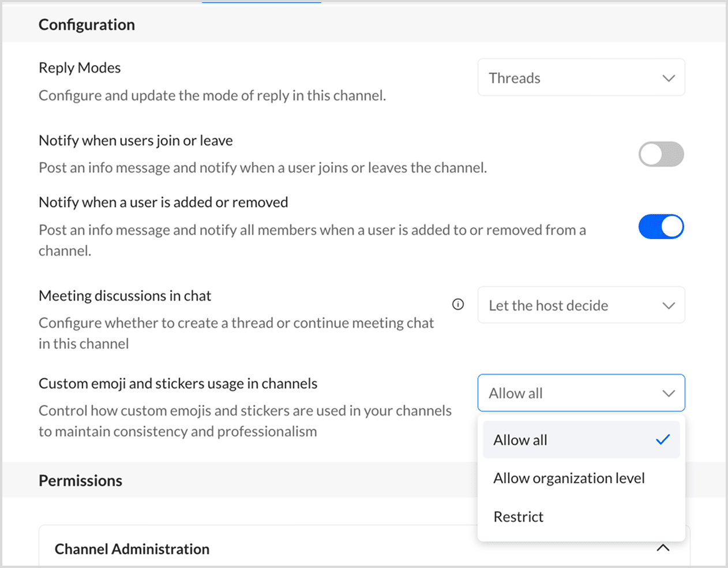This screenshot has height=568, width=728.
Task: Click the blue checkmark on selected Allow all option
Action: click(663, 440)
